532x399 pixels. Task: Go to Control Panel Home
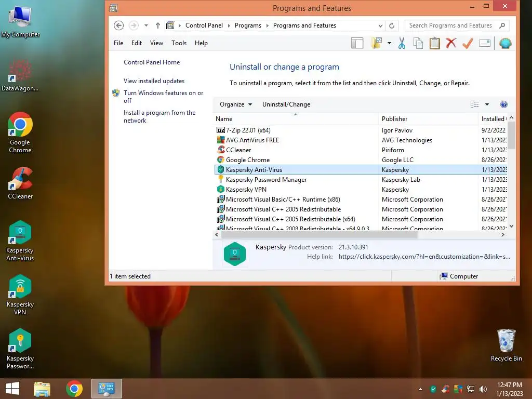[152, 62]
